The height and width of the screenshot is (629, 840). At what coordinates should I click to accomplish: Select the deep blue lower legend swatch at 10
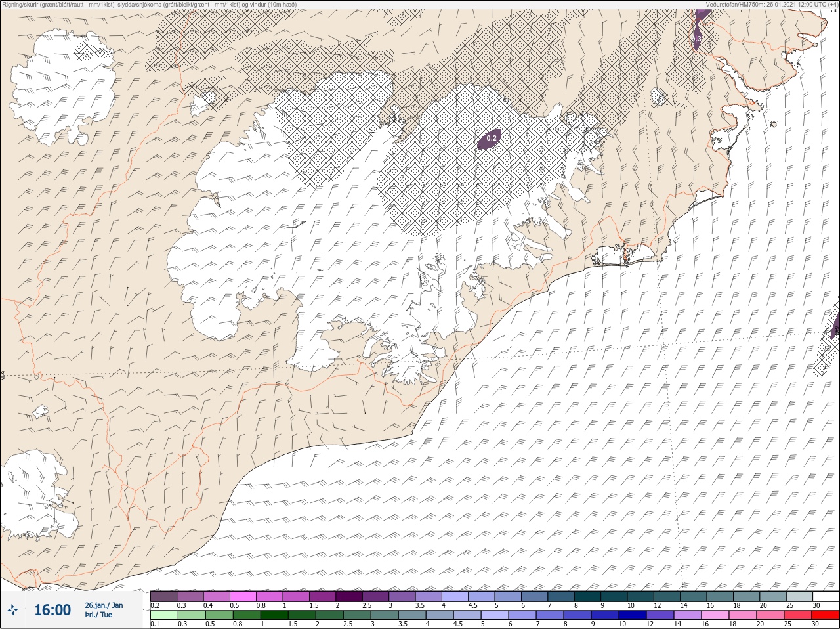coord(632,615)
